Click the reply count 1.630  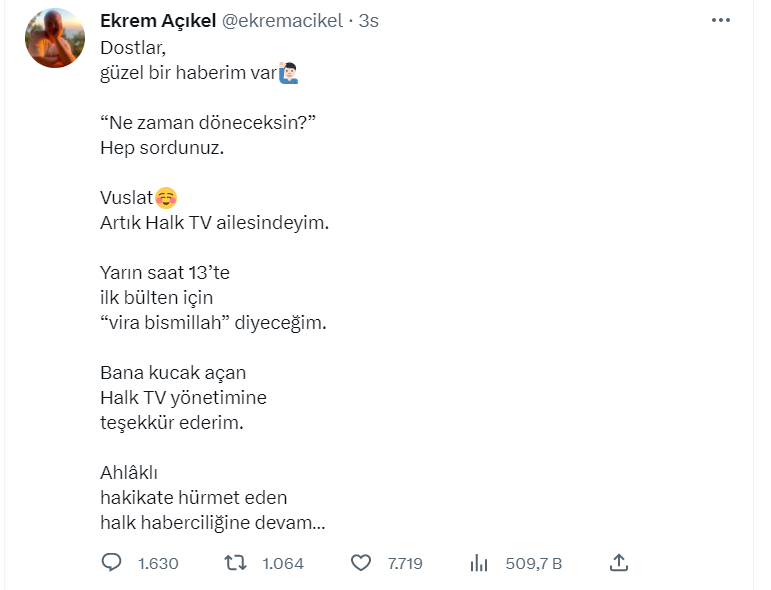[x=158, y=564]
